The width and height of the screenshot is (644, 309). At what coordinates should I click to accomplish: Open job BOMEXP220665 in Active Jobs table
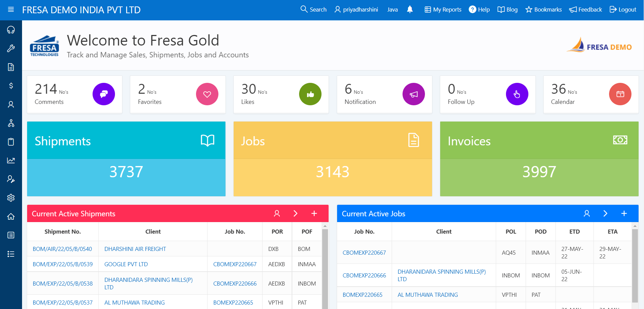363,295
